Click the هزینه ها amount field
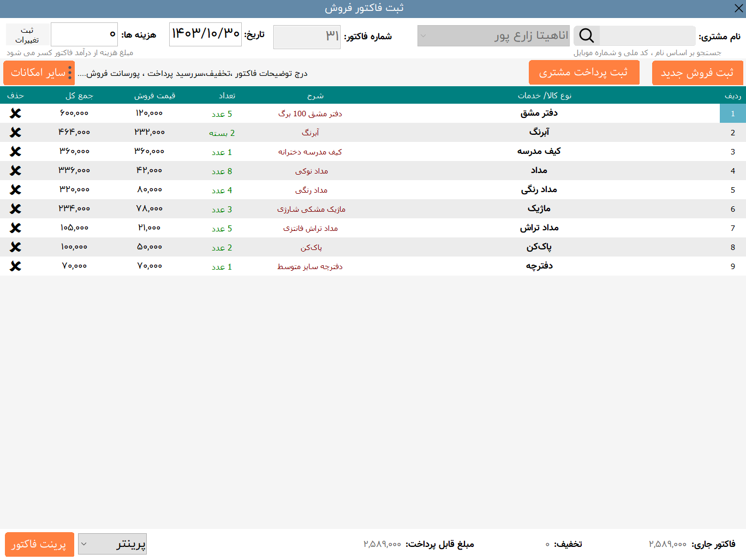This screenshot has width=746, height=560. pyautogui.click(x=84, y=34)
